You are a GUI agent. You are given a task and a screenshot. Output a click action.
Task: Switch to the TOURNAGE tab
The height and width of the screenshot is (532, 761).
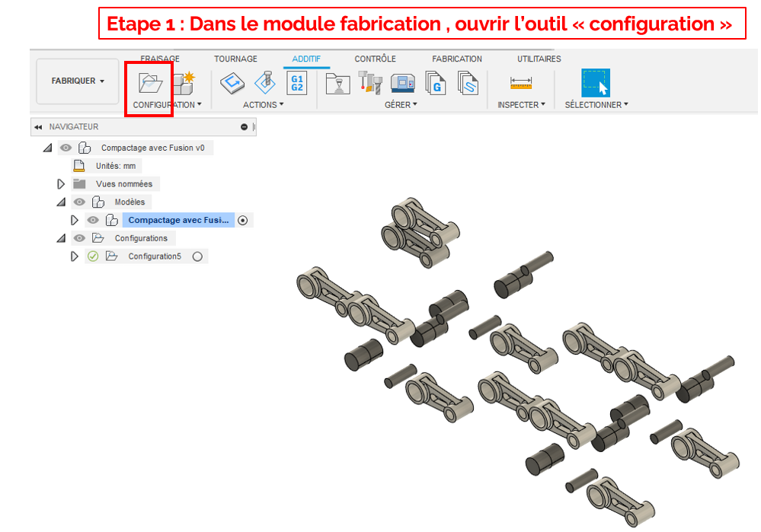235,59
